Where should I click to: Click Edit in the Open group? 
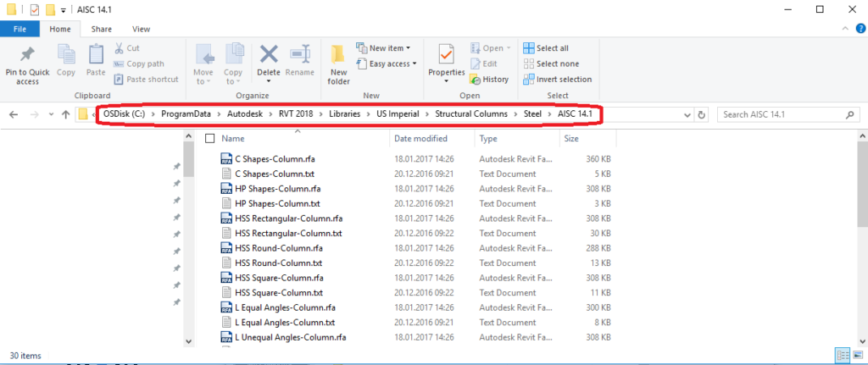pyautogui.click(x=484, y=64)
